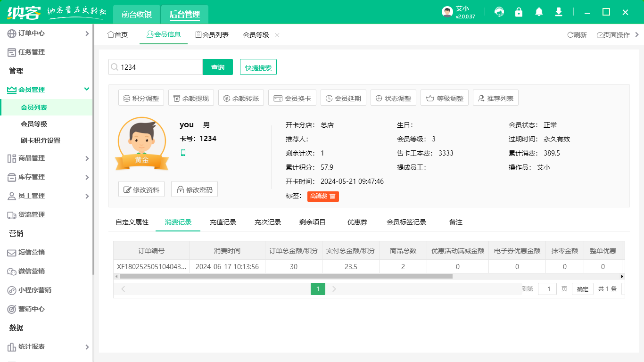Click the table horizontal scrollbar
The image size is (644, 362).
click(x=286, y=276)
